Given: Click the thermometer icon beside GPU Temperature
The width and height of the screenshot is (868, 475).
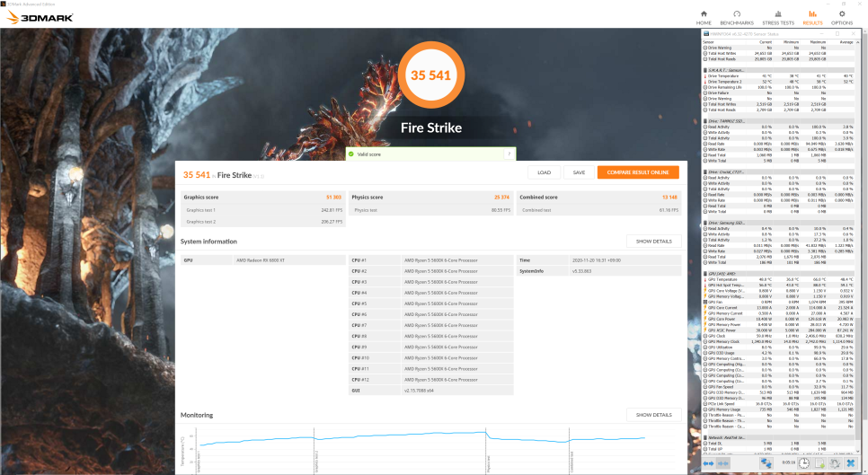Looking at the screenshot, I should pos(705,279).
